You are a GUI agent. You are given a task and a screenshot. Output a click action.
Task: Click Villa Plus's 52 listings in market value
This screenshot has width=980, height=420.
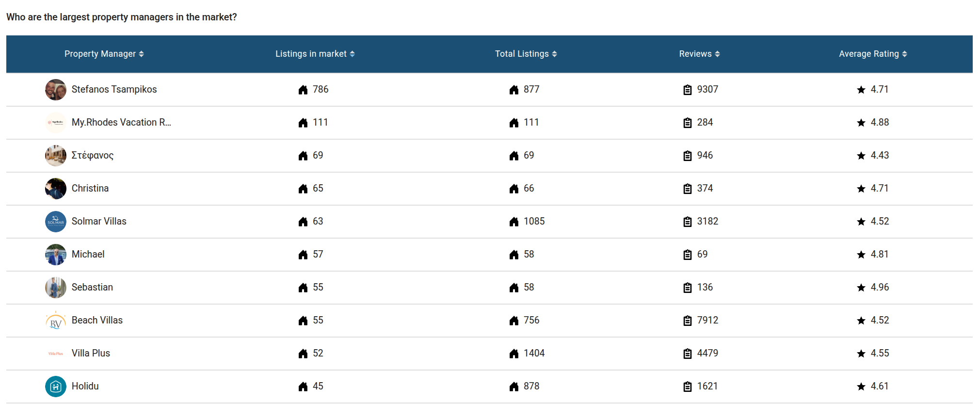click(318, 353)
